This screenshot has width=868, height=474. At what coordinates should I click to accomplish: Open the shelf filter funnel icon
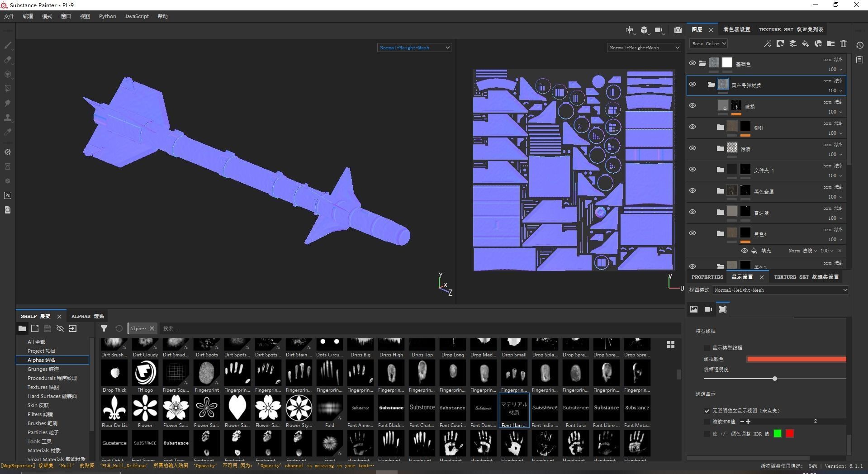[104, 328]
